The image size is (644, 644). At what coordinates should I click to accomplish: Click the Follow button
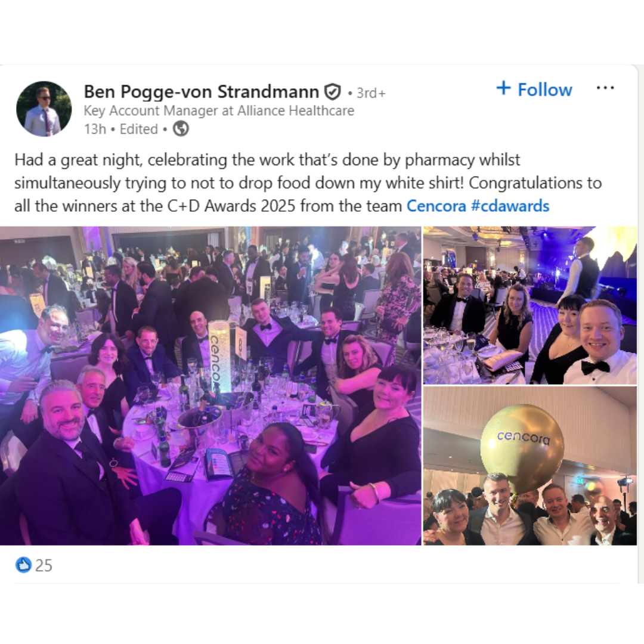pos(534,89)
